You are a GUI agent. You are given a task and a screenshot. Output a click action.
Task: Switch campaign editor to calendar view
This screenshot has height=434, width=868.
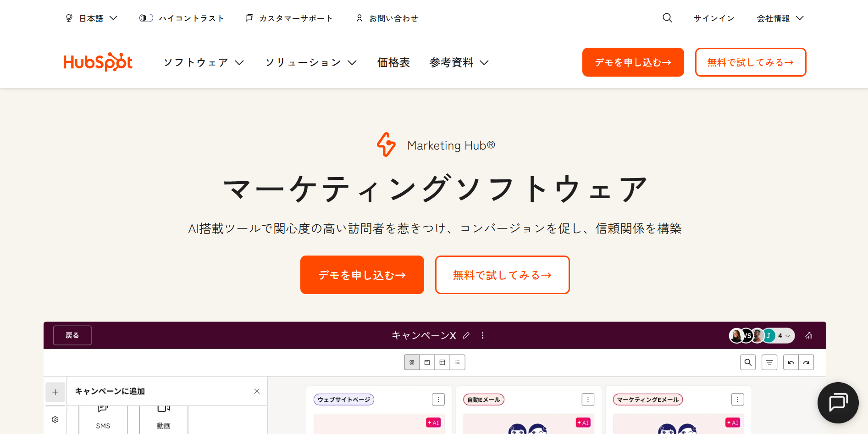[427, 362]
